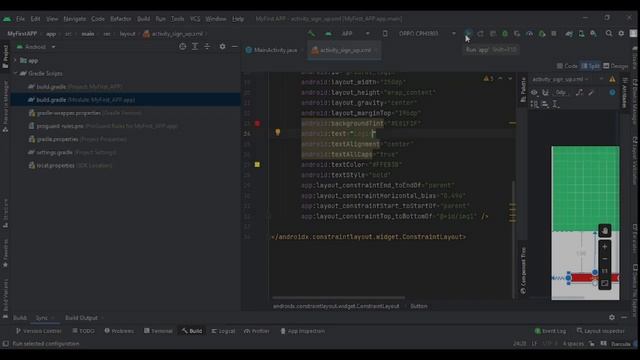Click the Build panel settings gear
Image resolution: width=640 pixels, height=360 pixels.
(611, 317)
